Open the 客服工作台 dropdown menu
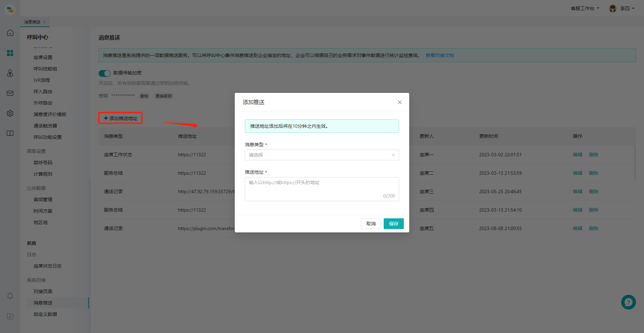The image size is (644, 333). [x=585, y=8]
